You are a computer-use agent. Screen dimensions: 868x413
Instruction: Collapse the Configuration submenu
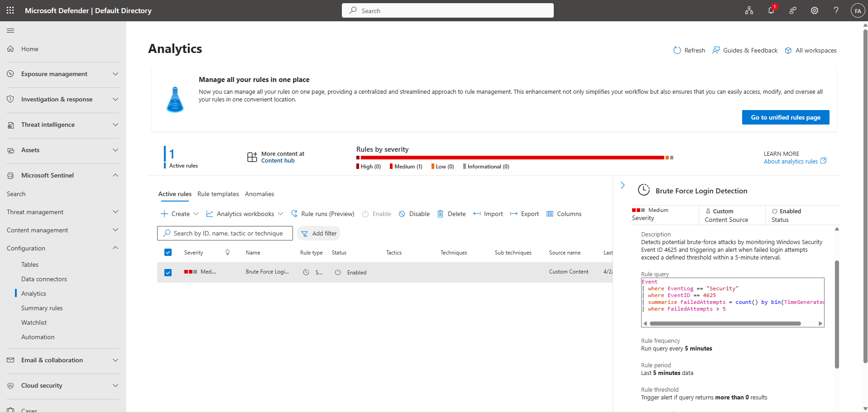(115, 248)
